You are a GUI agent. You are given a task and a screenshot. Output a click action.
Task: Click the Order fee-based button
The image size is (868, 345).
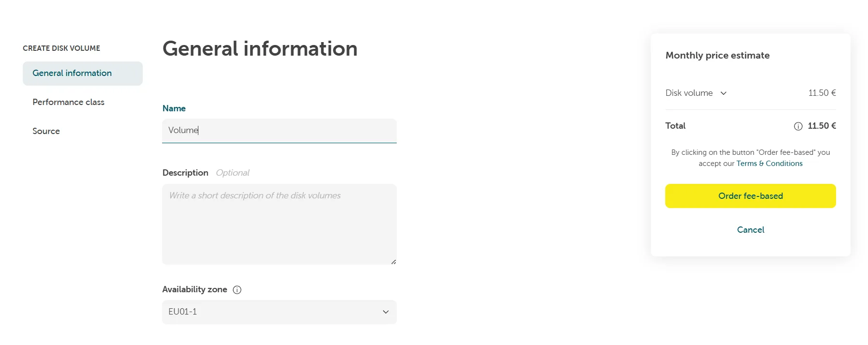(x=750, y=196)
